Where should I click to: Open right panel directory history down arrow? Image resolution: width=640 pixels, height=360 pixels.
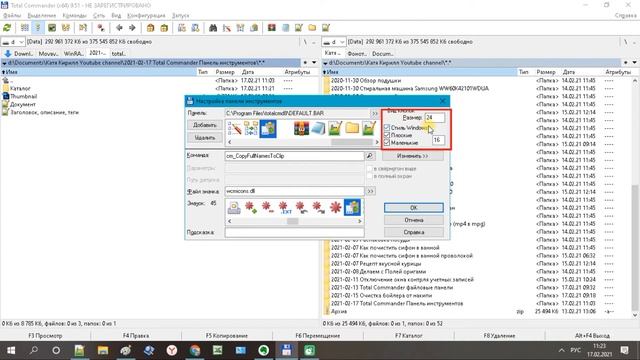(x=635, y=62)
